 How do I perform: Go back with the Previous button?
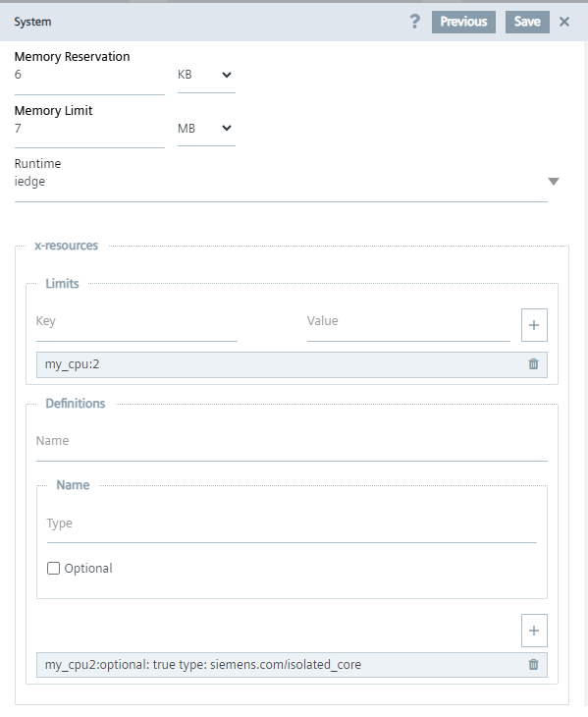[463, 22]
